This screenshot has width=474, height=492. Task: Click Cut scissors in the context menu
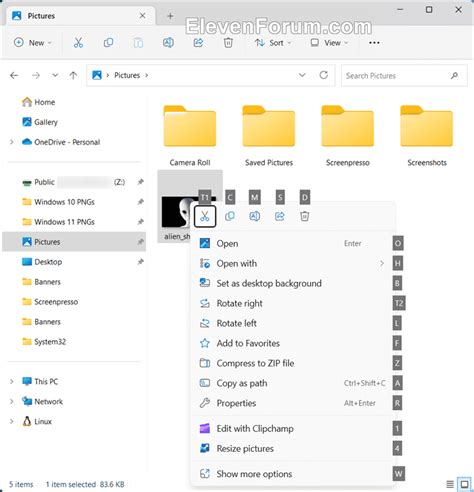205,216
